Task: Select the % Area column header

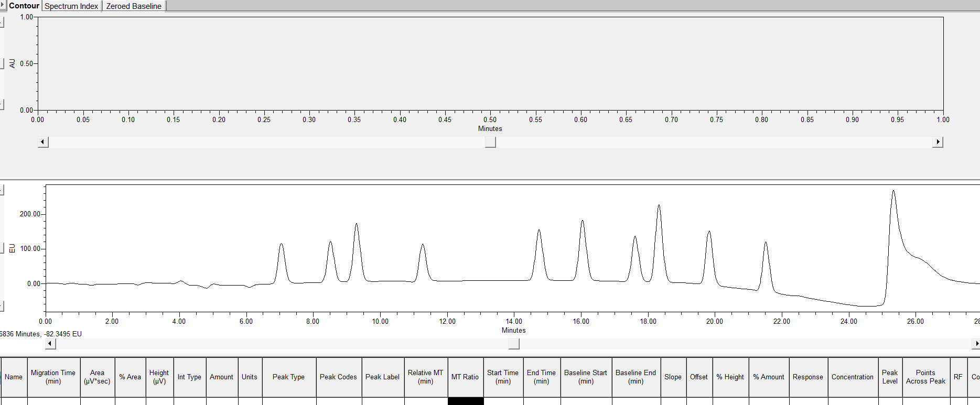Action: tap(130, 377)
